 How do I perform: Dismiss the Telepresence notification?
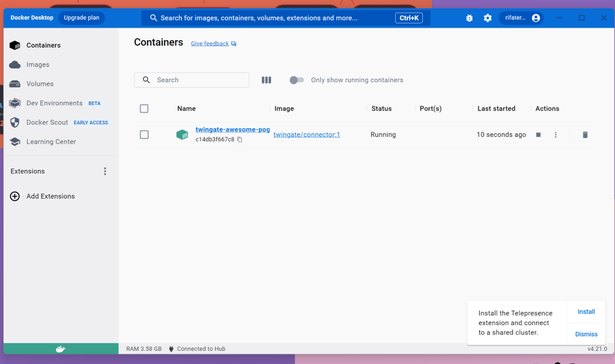[x=586, y=334]
